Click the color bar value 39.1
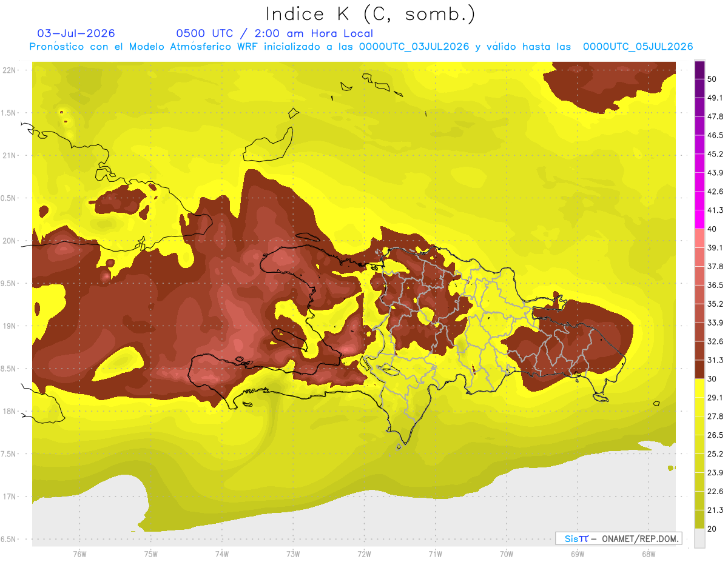The height and width of the screenshot is (562, 728). [715, 247]
